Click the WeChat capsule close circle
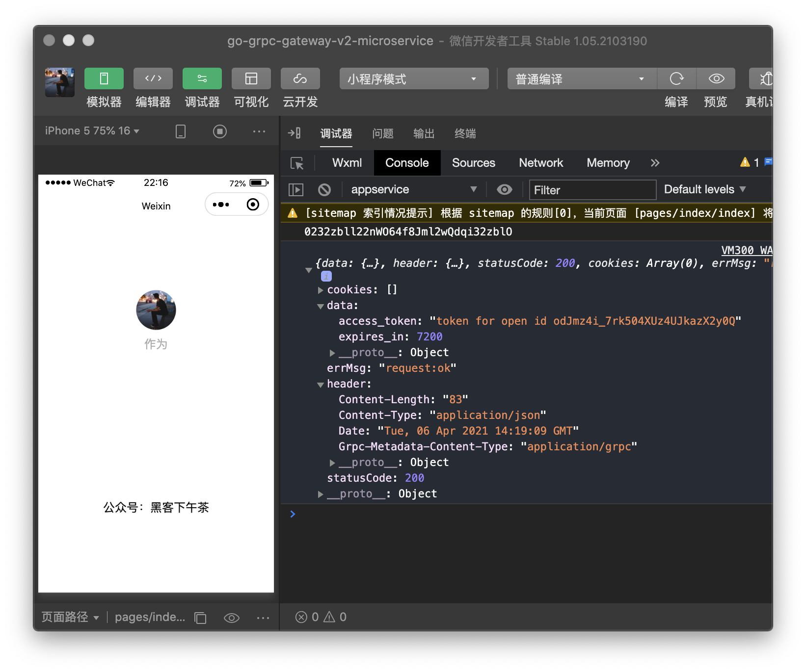 point(253,205)
